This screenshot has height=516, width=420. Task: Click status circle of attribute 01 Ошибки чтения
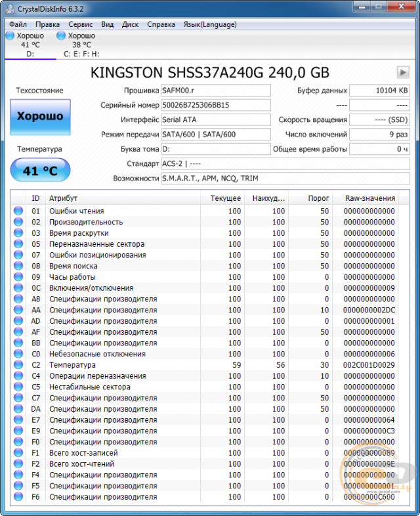pos(18,211)
